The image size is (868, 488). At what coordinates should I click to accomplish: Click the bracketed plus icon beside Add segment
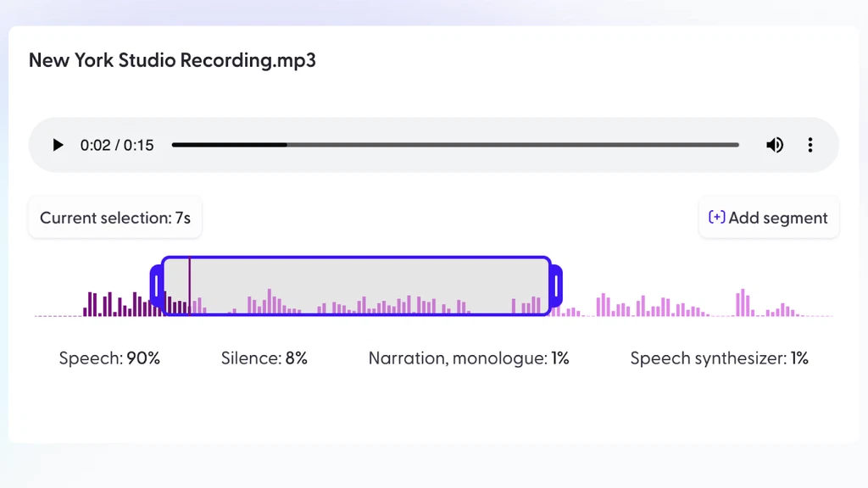716,218
